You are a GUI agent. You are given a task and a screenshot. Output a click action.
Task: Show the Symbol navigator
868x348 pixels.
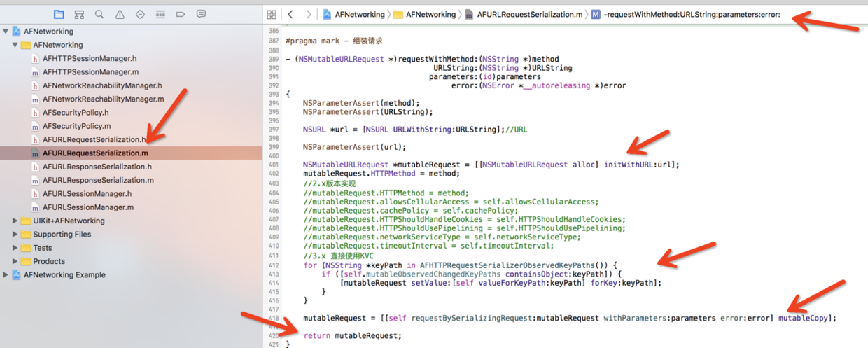tap(80, 14)
